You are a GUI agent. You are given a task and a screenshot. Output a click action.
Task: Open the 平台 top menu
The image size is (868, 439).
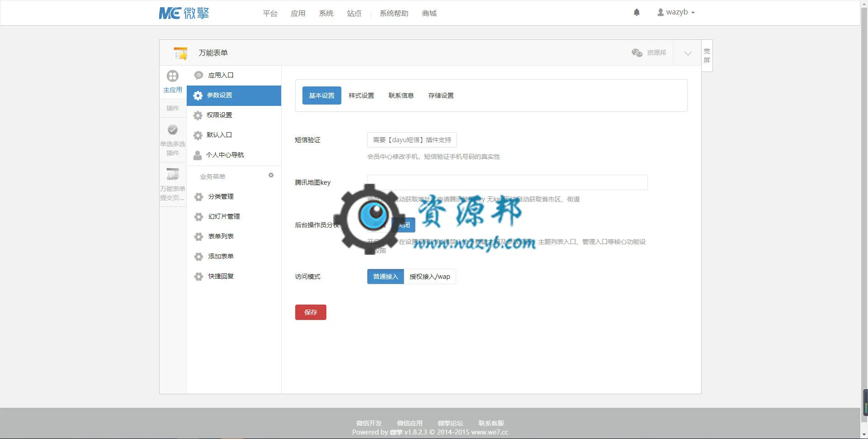270,14
